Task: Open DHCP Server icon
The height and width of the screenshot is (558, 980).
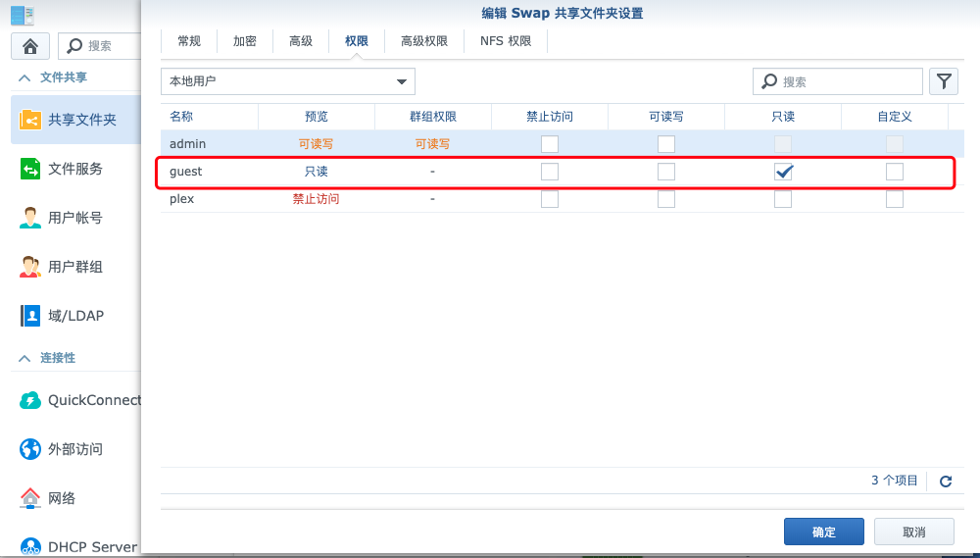Action: pyautogui.click(x=30, y=547)
